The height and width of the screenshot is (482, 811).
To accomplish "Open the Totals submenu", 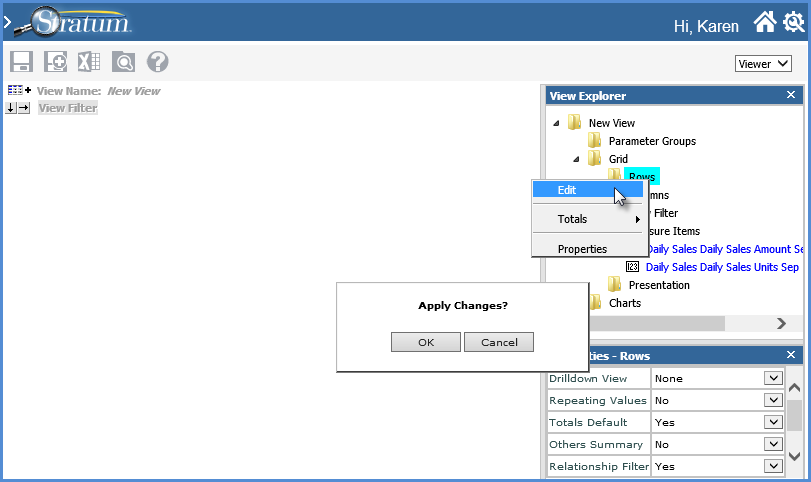I will tap(588, 219).
